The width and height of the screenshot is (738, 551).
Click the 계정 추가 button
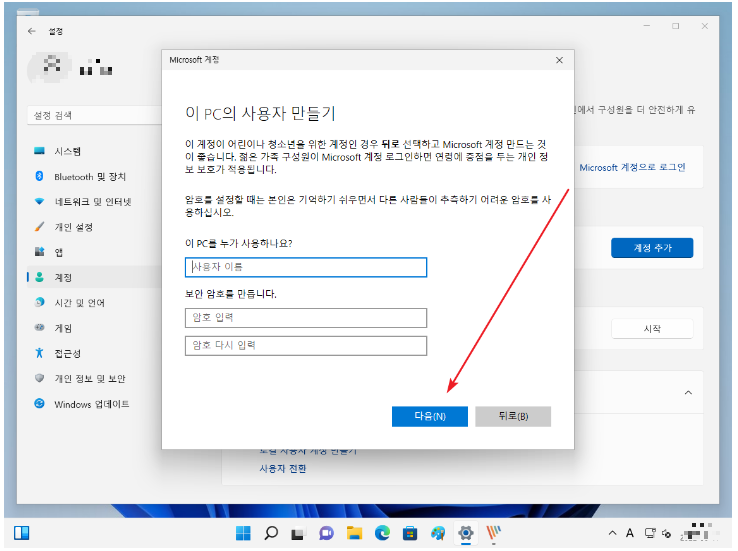click(x=652, y=248)
